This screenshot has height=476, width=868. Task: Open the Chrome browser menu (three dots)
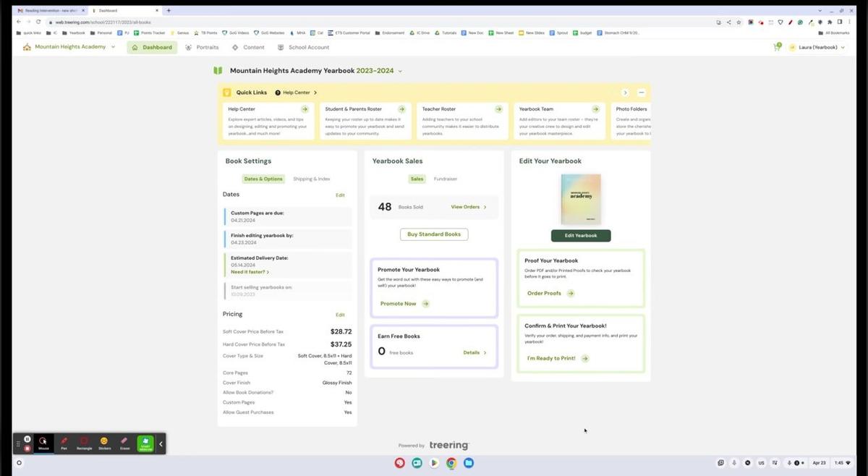(x=849, y=22)
